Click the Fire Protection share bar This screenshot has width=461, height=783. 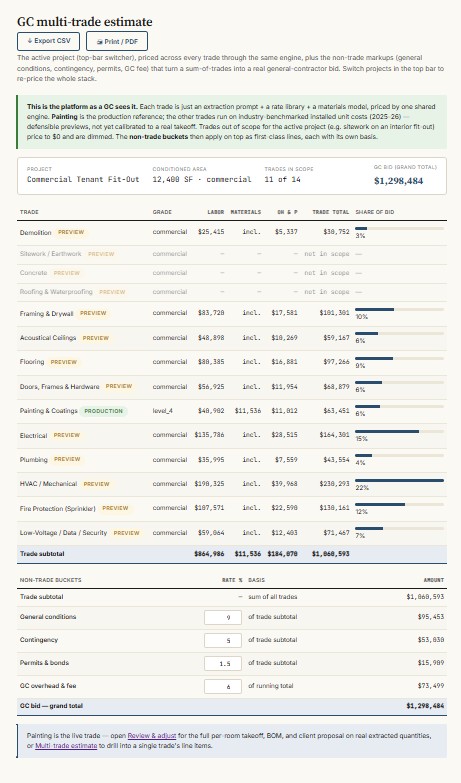coord(399,504)
